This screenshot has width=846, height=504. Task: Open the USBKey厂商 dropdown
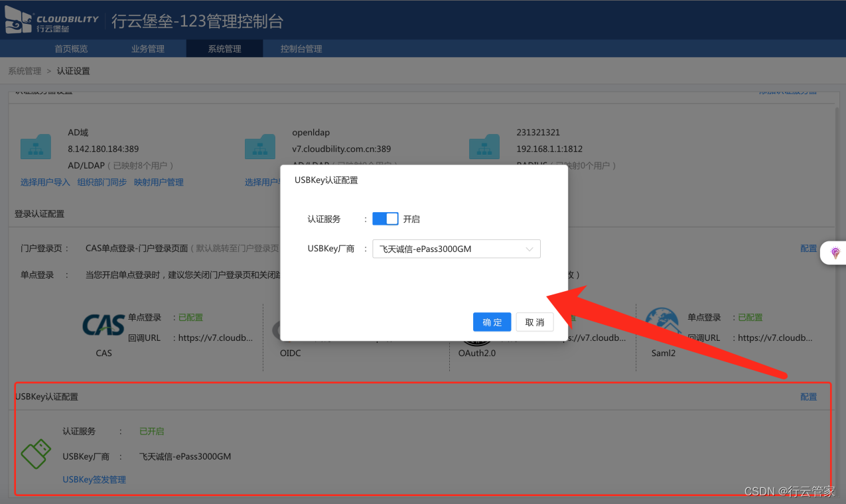[457, 249]
